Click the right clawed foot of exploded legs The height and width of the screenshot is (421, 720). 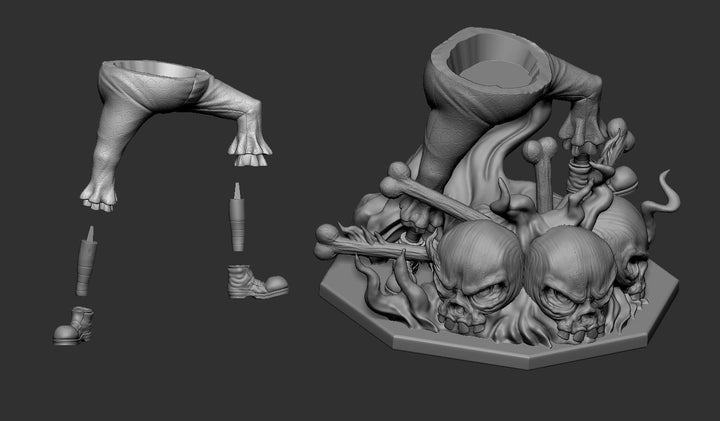pyautogui.click(x=248, y=150)
